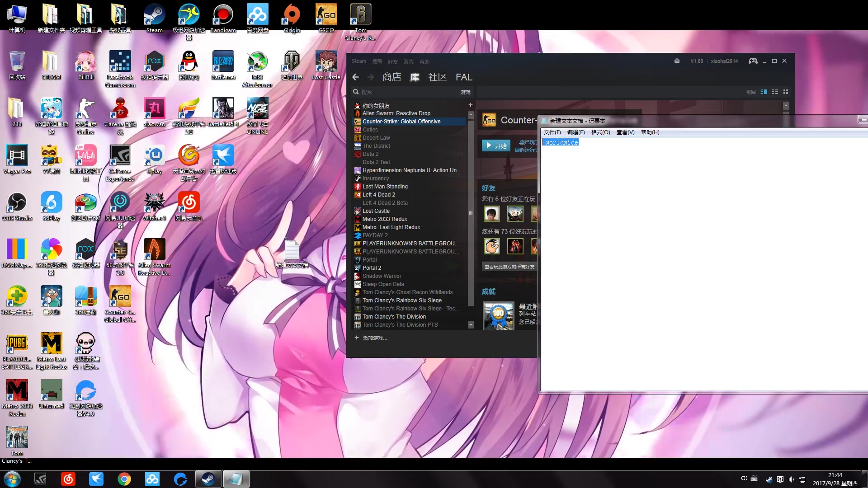Click the volume icon in system tray

(791, 479)
